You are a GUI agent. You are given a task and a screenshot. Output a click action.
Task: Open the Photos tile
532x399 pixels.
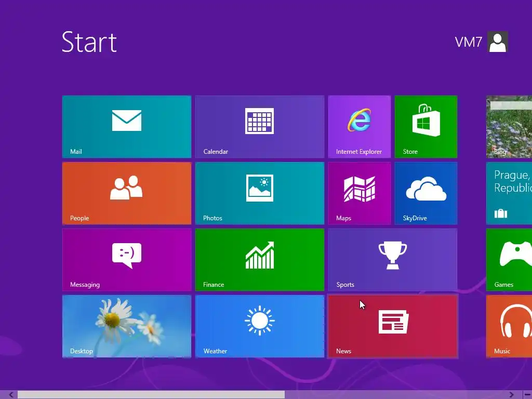(x=260, y=193)
